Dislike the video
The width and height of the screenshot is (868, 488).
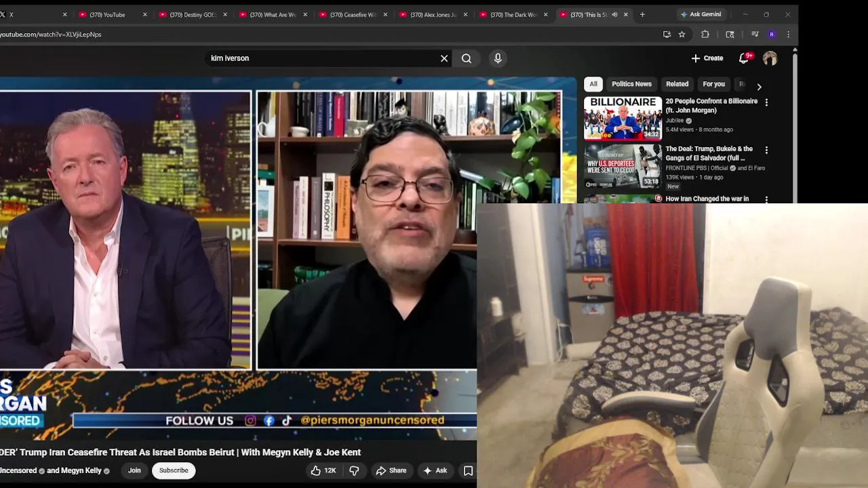(354, 470)
